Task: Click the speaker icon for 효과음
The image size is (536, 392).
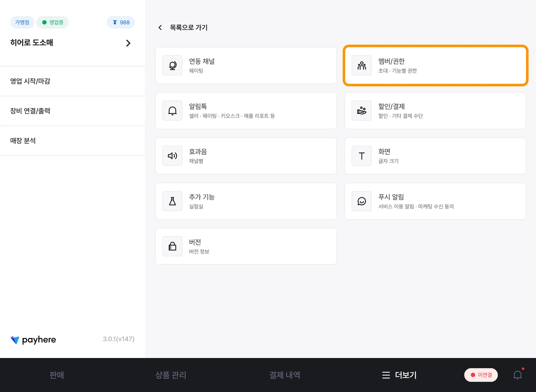Action: click(x=172, y=156)
